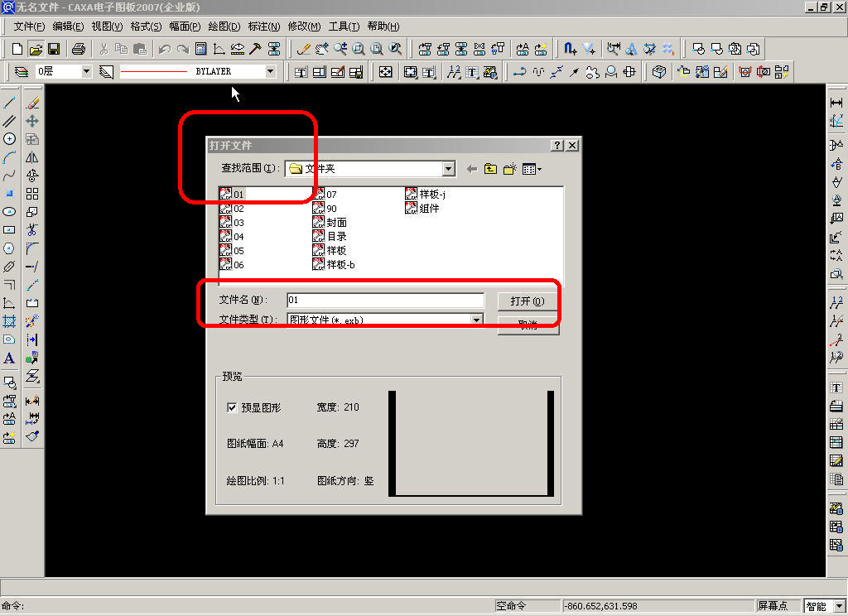Open the 工具(T) menu

(x=344, y=26)
